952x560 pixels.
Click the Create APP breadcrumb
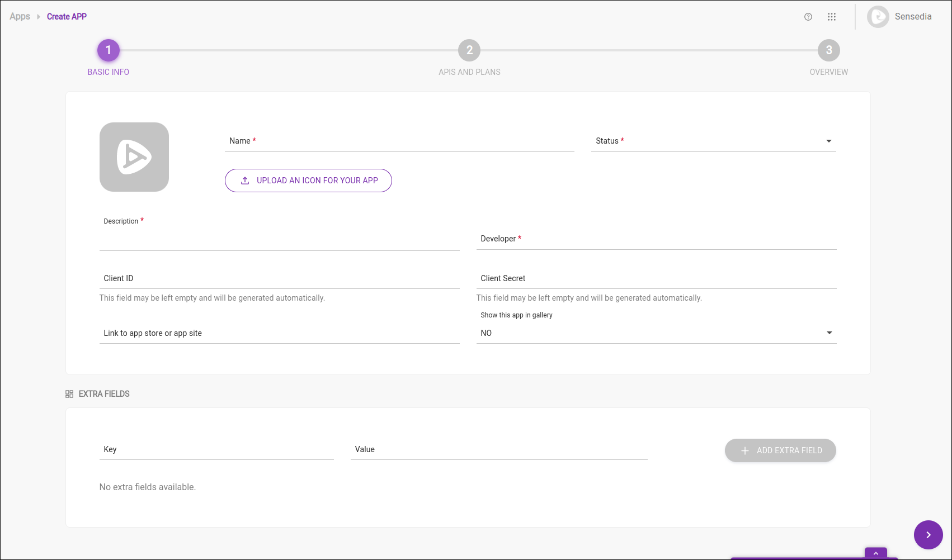pos(67,16)
